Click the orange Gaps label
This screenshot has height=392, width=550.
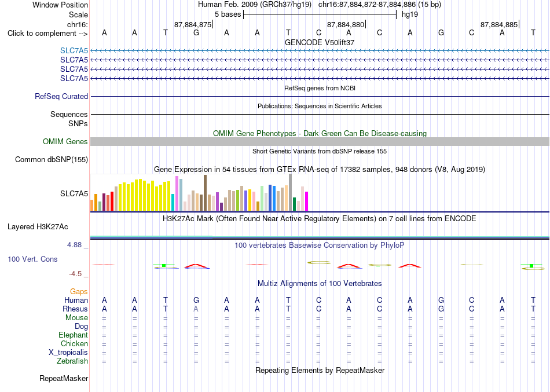79,292
